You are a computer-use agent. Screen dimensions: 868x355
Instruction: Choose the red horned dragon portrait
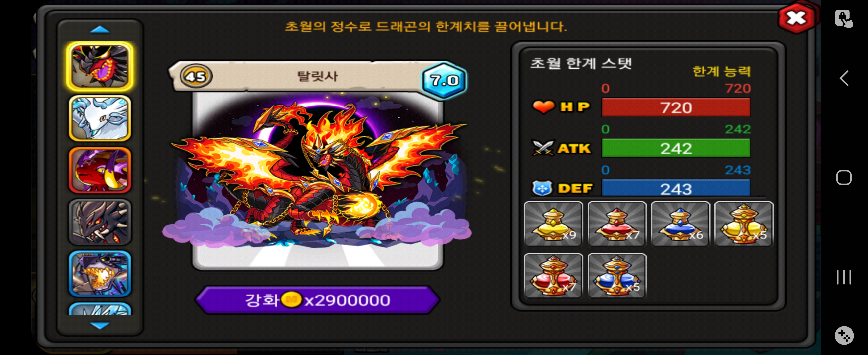100,170
